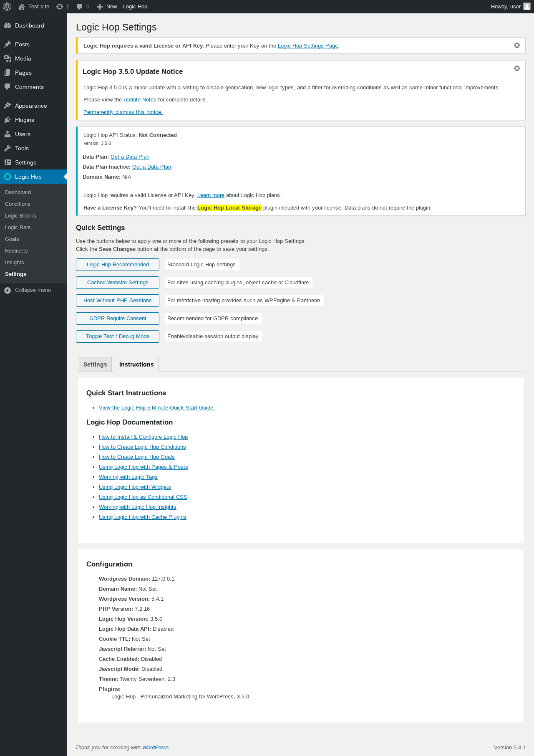This screenshot has height=756, width=534.
Task: View the 5-Minute Quick Start Guide link
Action: tap(157, 408)
